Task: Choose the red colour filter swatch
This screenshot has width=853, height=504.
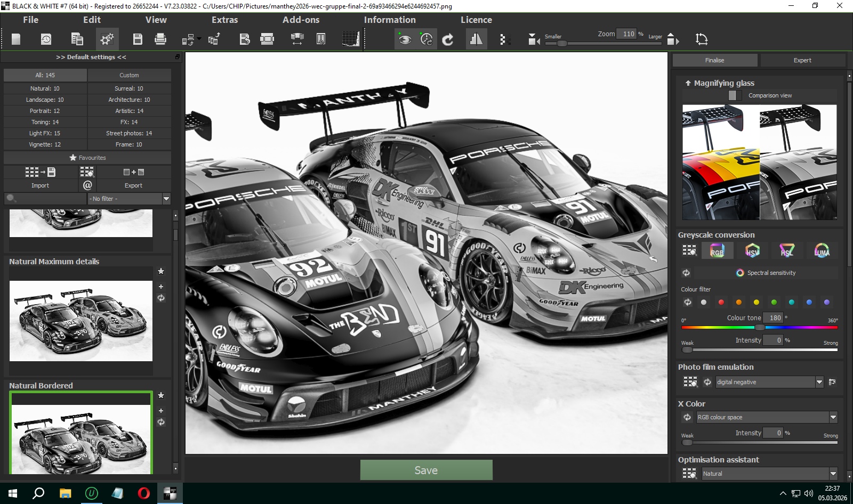Action: pyautogui.click(x=721, y=302)
